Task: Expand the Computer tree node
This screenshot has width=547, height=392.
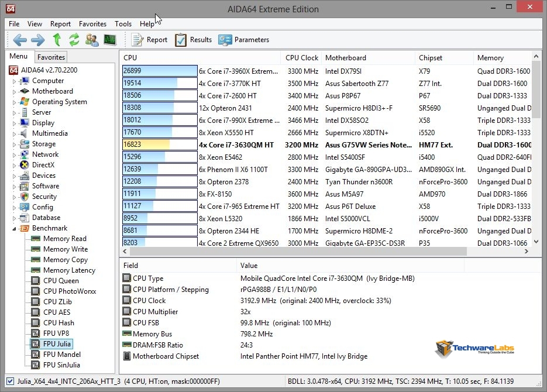Action: coord(14,81)
